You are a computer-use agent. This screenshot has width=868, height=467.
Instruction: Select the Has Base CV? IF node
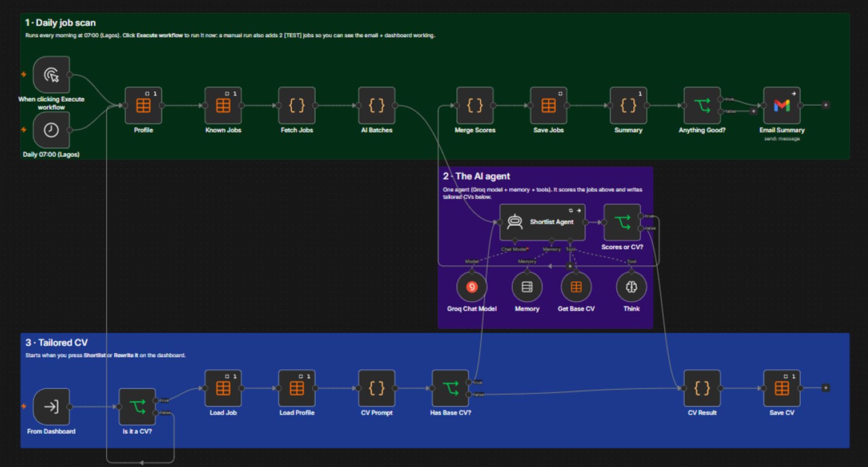click(x=451, y=388)
